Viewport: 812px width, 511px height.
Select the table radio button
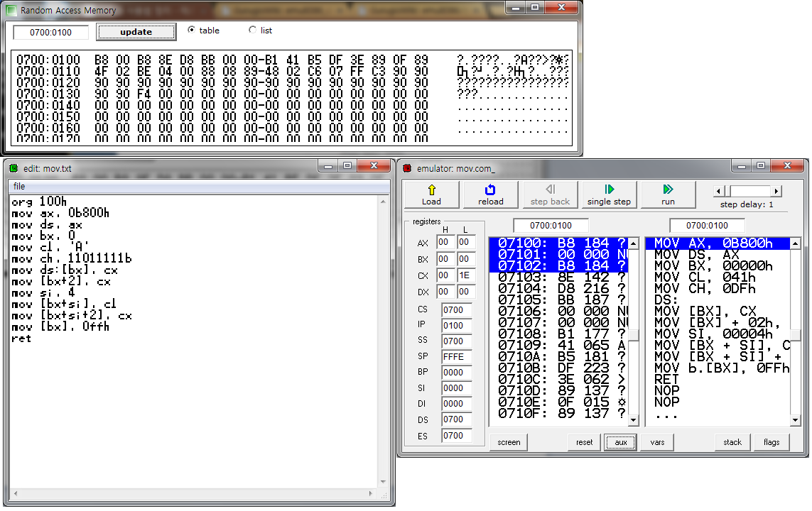coord(192,31)
